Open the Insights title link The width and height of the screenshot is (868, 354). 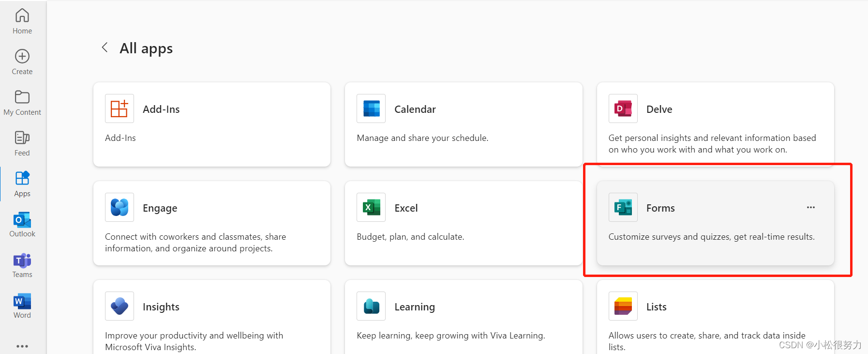click(x=161, y=307)
